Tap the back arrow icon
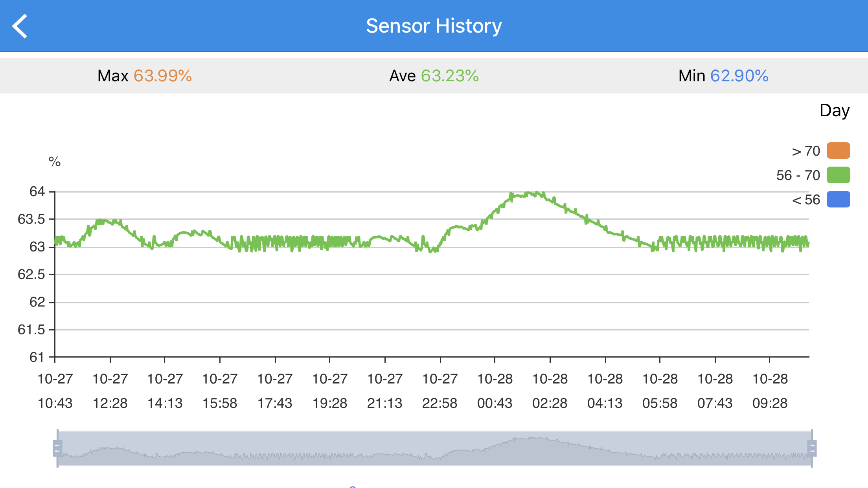 tap(20, 26)
